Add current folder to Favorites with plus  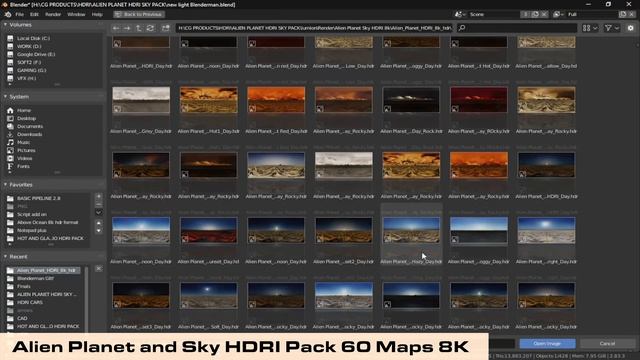99,196
